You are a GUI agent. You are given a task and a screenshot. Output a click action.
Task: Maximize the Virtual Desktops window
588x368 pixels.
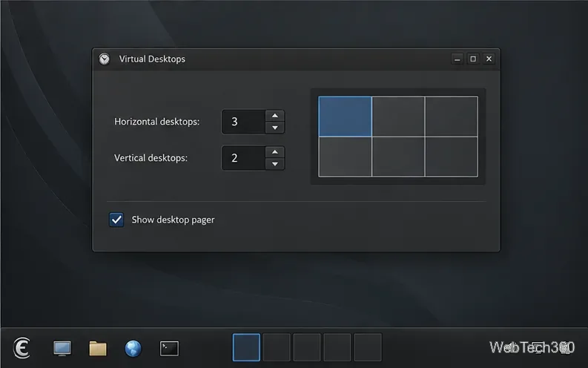coord(473,59)
